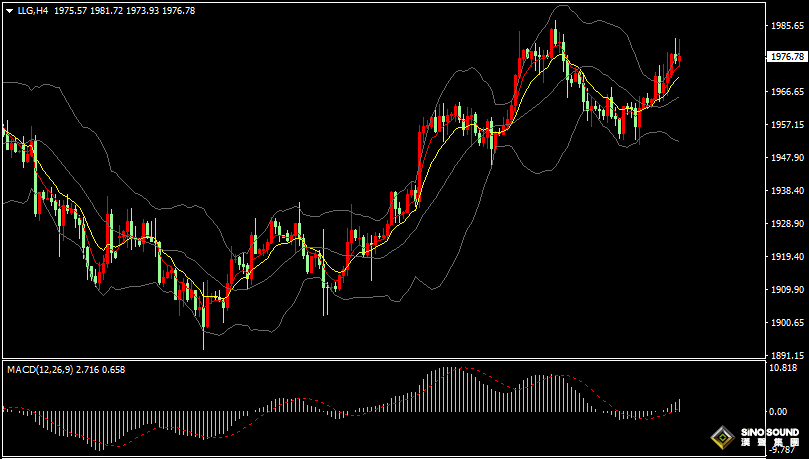Click the SINO SOUND brand text
The image size is (809, 459).
point(770,432)
